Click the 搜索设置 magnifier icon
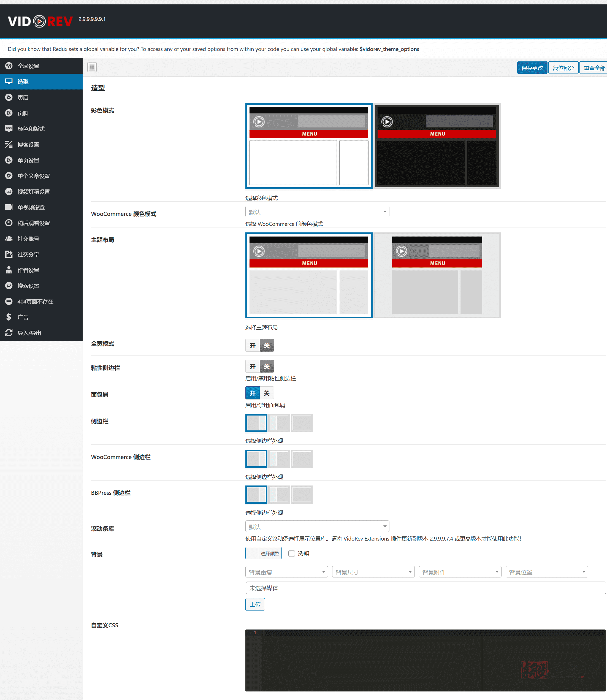607x700 pixels. click(9, 286)
